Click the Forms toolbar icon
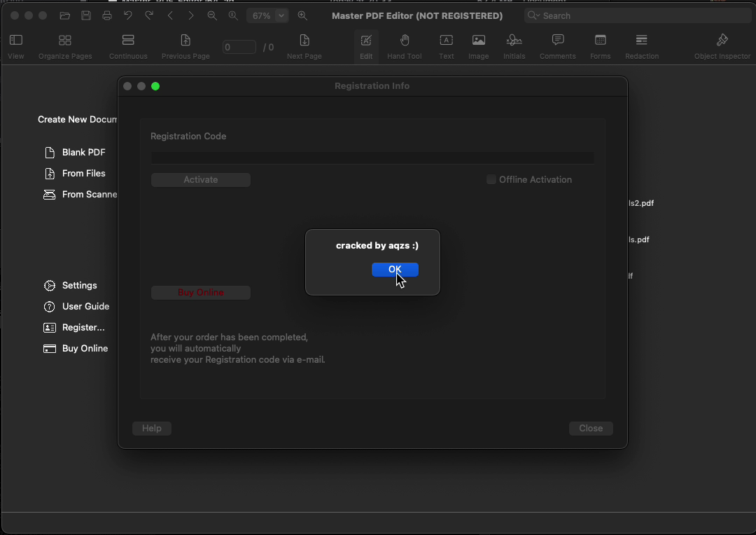 pos(600,46)
